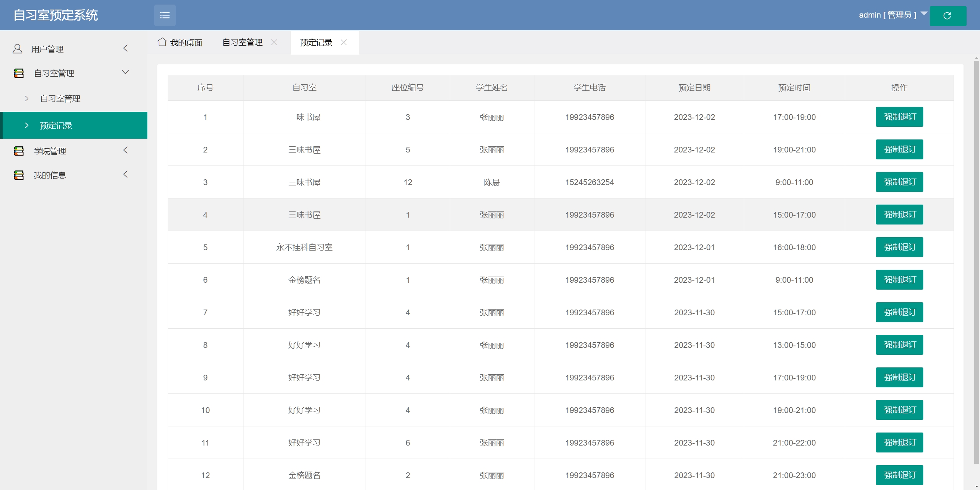Click seat number 12 cell
980x490 pixels.
click(408, 182)
